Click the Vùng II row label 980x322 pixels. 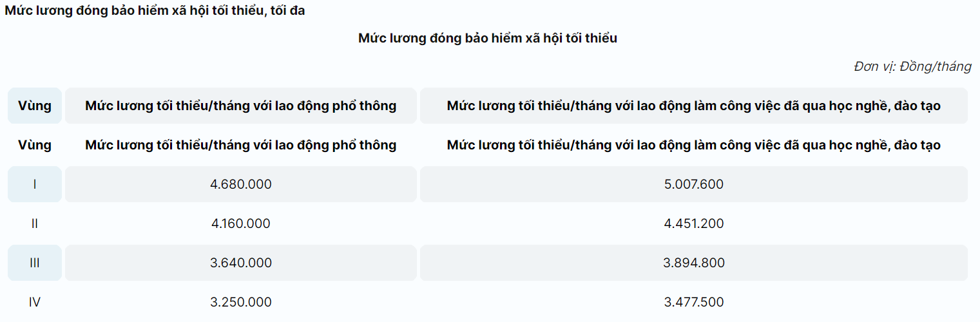[35, 223]
